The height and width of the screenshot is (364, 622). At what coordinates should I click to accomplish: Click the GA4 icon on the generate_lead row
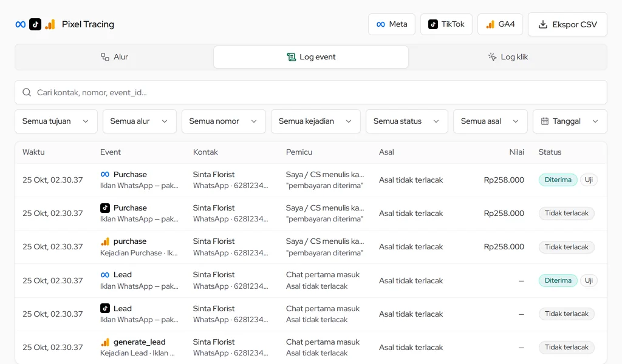coord(104,342)
